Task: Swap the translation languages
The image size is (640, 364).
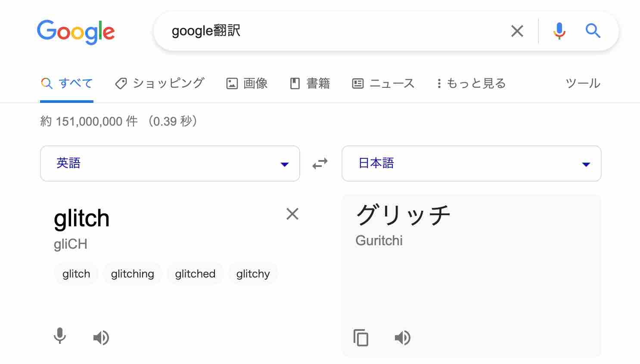Action: pyautogui.click(x=320, y=163)
